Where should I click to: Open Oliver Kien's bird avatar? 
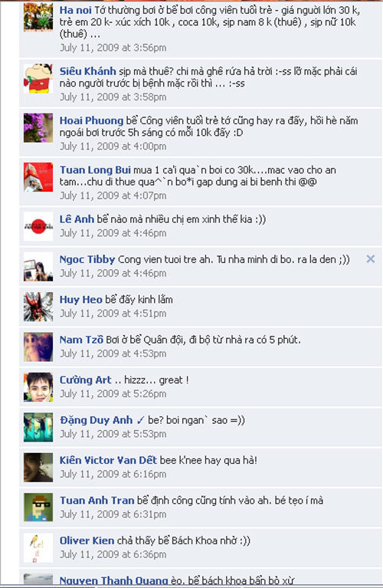(38, 547)
